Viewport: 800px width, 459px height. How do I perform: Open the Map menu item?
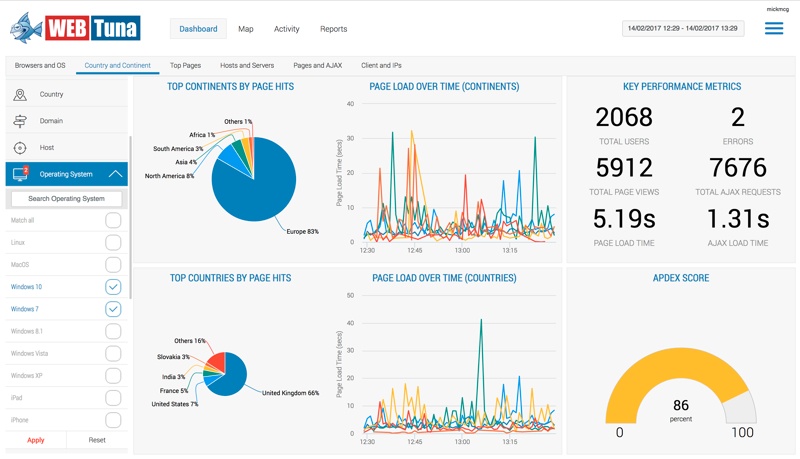click(245, 29)
